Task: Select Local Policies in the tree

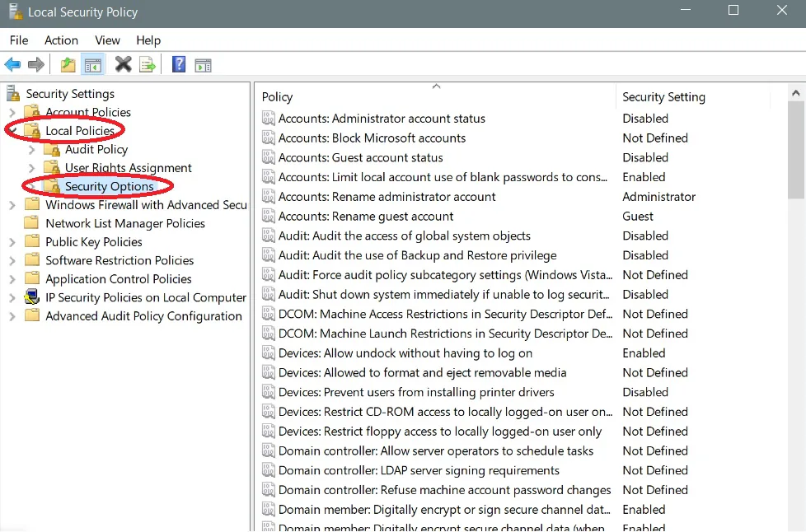Action: click(x=80, y=130)
